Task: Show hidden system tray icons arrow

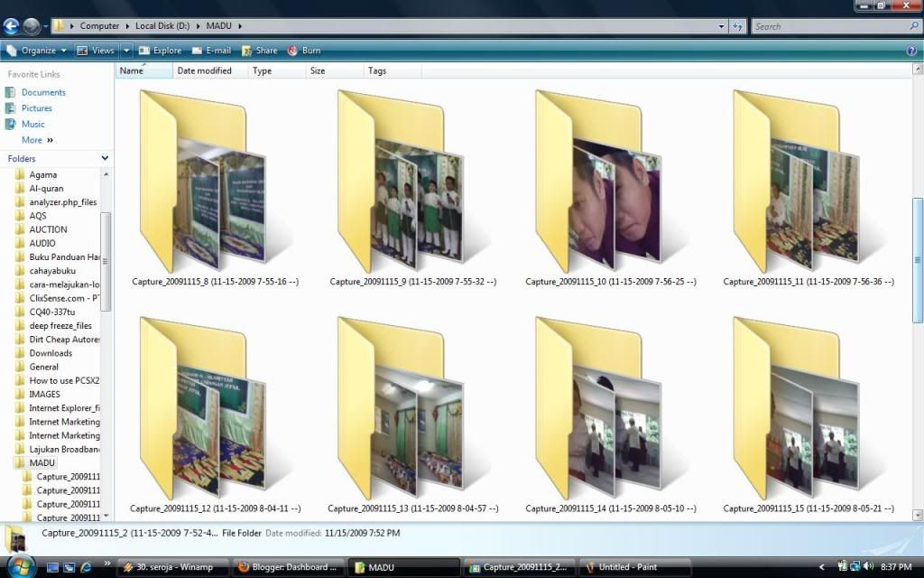Action: coord(821,567)
